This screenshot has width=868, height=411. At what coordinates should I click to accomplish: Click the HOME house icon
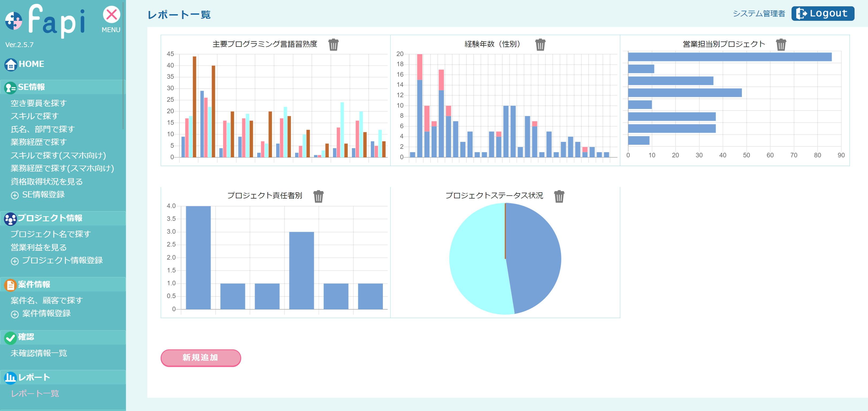[11, 64]
